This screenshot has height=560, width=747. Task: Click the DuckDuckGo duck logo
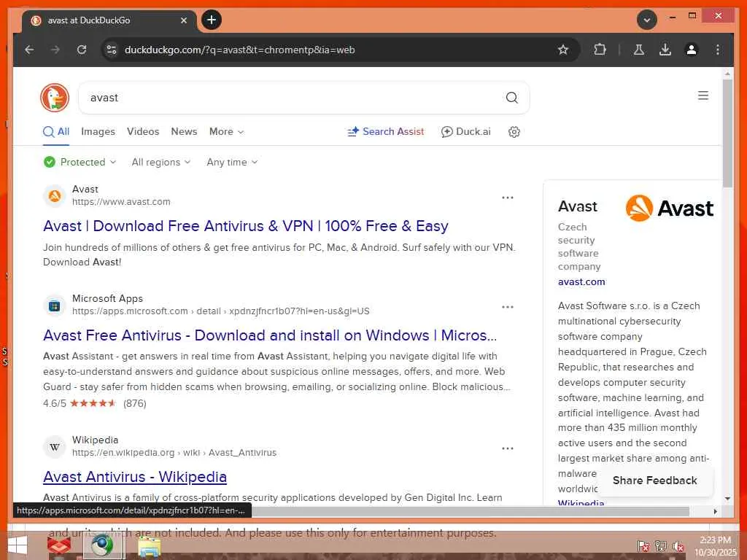coord(55,98)
